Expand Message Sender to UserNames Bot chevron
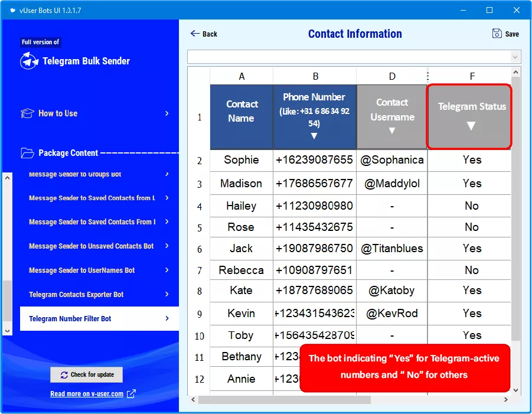This screenshot has height=414, width=532. pos(167,270)
